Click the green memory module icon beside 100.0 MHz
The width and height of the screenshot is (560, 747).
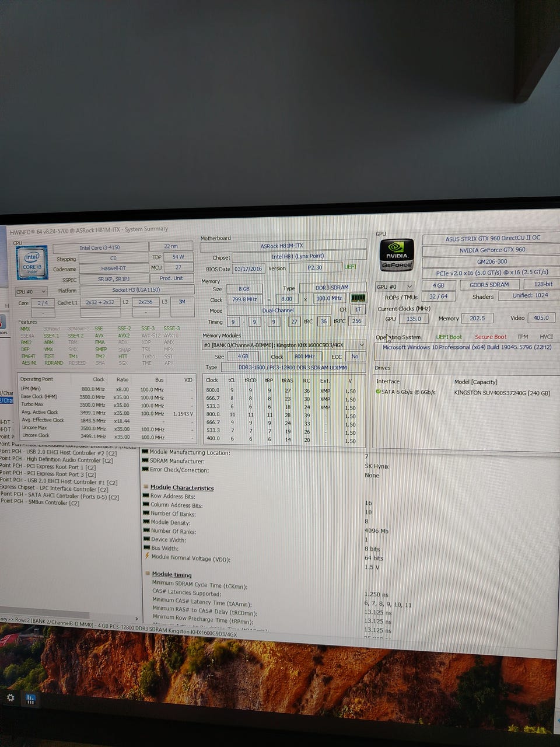click(358, 298)
